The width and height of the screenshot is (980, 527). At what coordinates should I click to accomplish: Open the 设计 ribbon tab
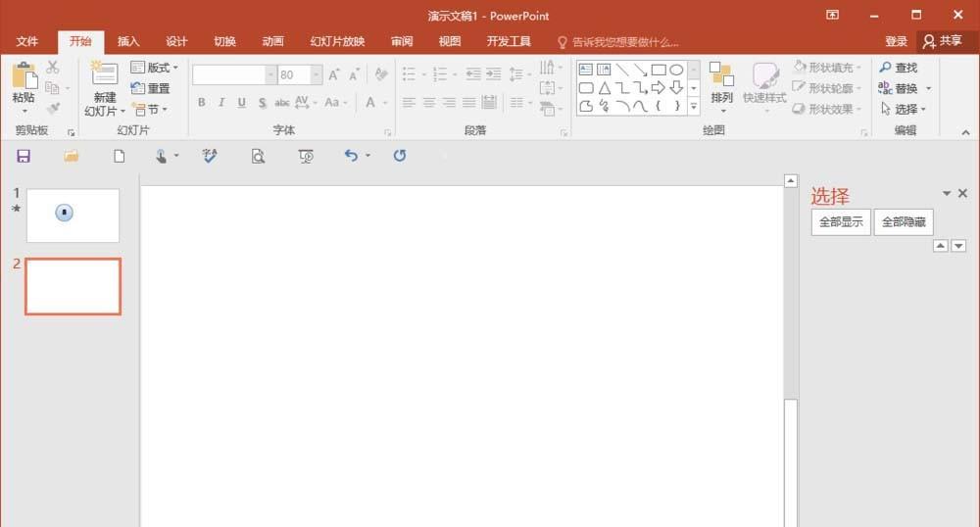pyautogui.click(x=176, y=41)
